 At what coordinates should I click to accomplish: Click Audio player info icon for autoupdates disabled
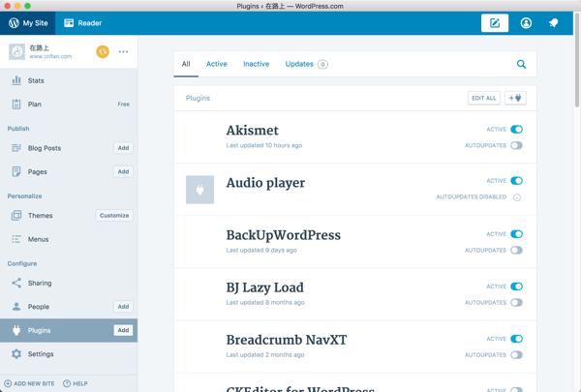click(x=517, y=197)
